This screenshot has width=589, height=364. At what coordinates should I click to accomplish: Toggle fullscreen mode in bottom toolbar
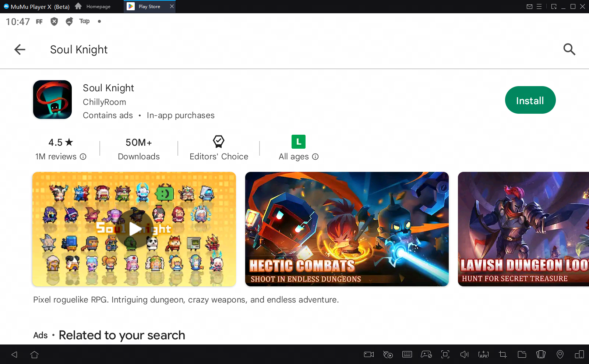pyautogui.click(x=445, y=354)
